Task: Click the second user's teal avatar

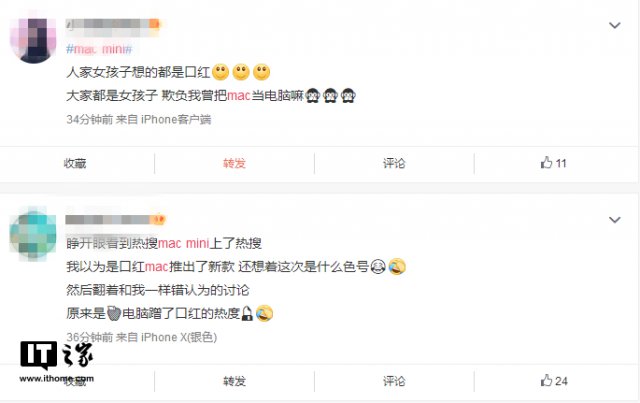Action: coord(33,235)
